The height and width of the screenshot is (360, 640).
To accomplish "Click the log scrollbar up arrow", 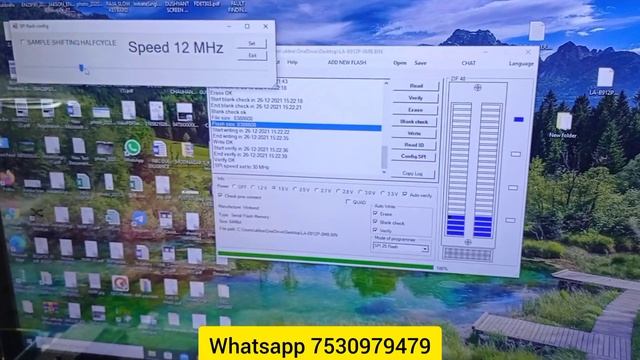I will (386, 83).
